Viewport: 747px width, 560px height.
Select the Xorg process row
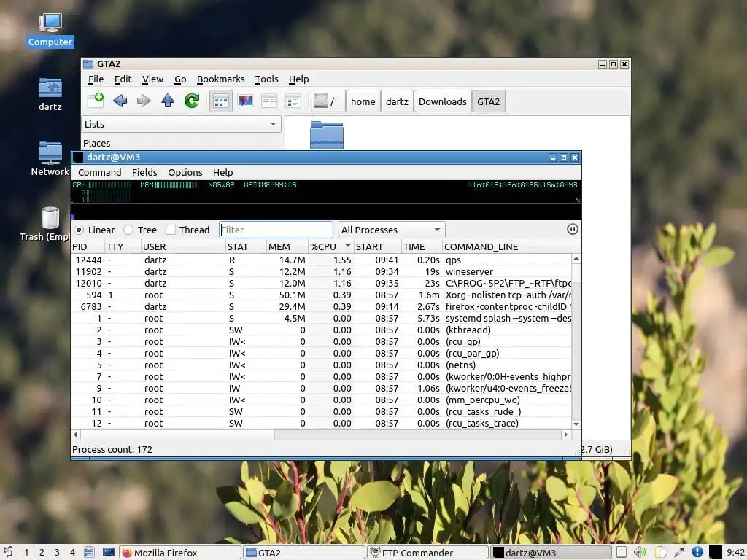click(322, 295)
